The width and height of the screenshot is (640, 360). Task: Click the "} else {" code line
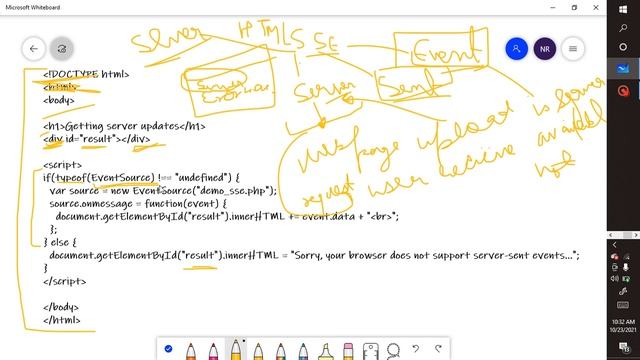[60, 242]
